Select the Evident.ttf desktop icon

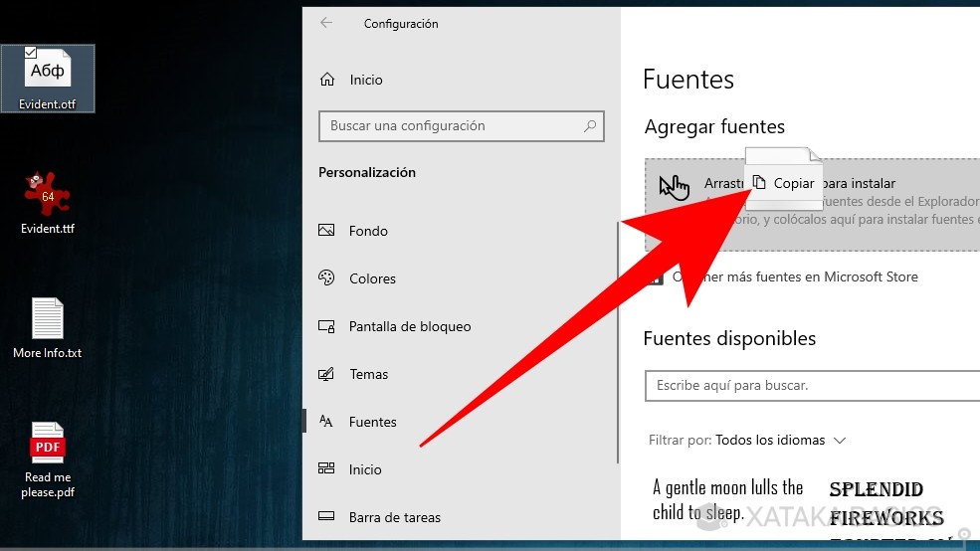point(48,203)
